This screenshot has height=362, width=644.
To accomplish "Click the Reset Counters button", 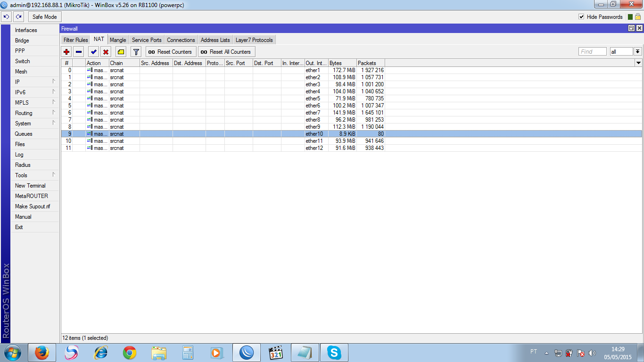I will [x=171, y=52].
